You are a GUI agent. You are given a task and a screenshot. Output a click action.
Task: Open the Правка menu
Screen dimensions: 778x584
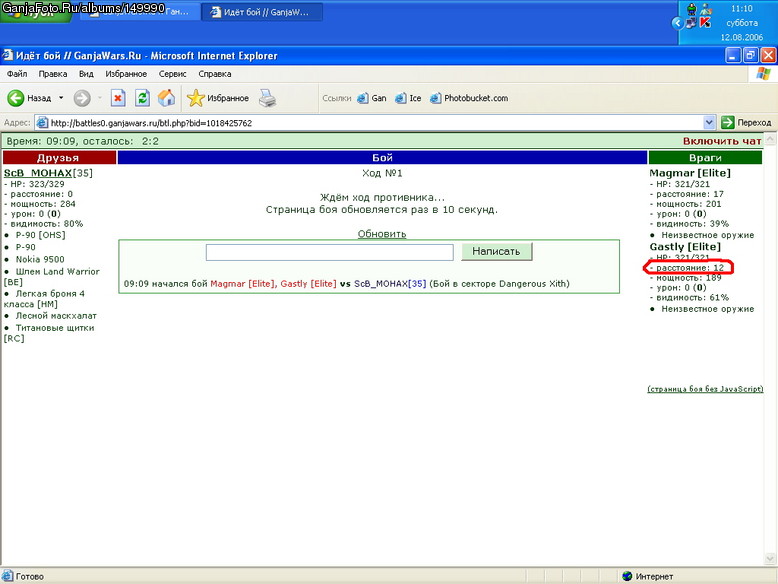click(x=53, y=74)
